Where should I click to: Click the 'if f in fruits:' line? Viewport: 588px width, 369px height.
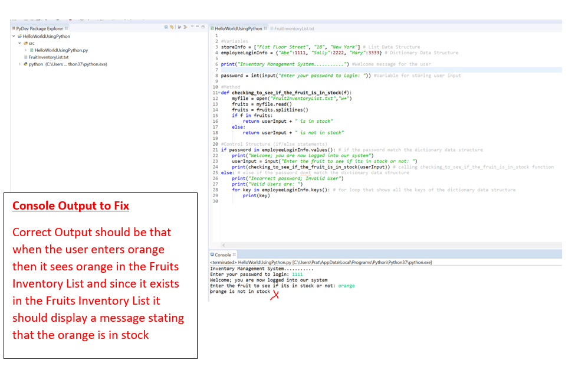[252, 116]
